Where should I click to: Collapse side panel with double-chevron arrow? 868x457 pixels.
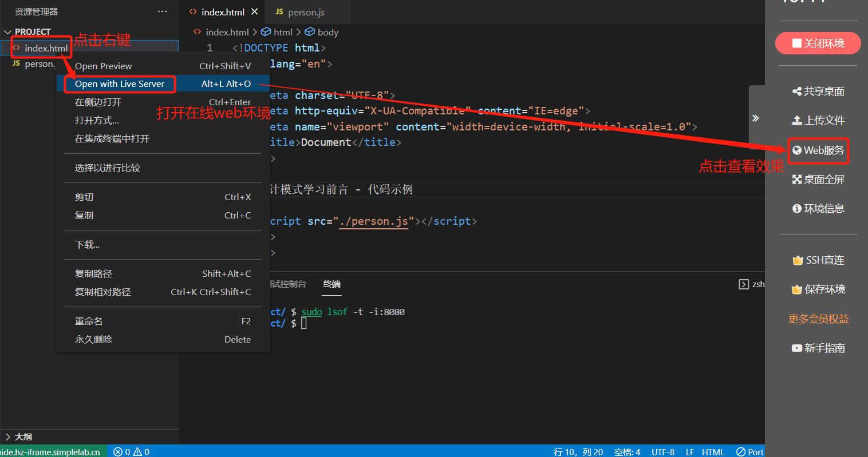[756, 118]
